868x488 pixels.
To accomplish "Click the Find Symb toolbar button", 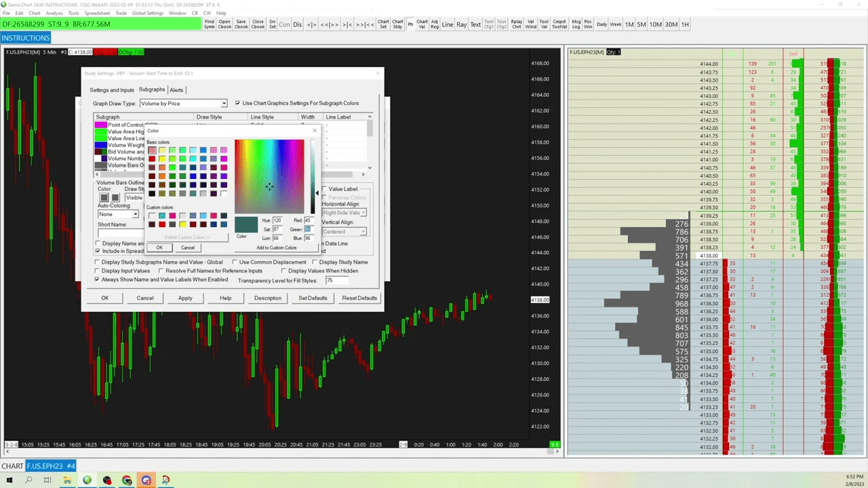I will pos(210,24).
